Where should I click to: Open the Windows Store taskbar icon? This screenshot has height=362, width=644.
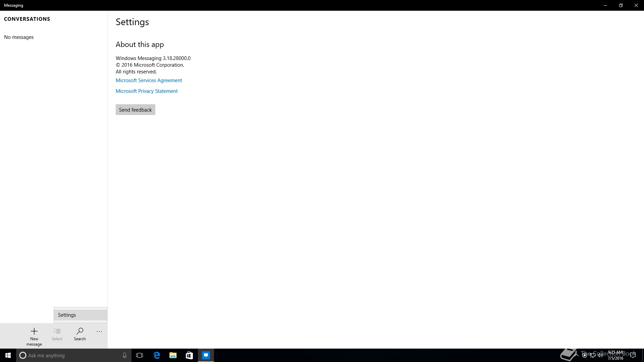(x=189, y=355)
